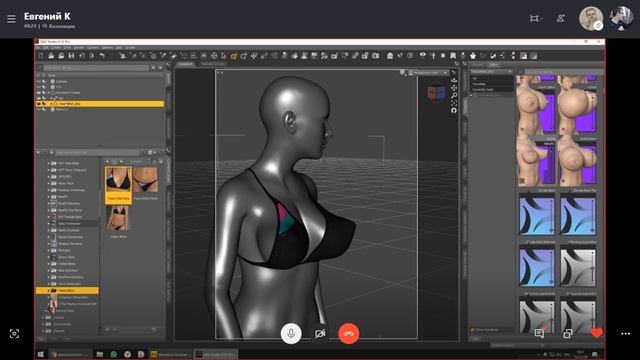Select the Rotate tool next to highlighted tool

(244, 56)
